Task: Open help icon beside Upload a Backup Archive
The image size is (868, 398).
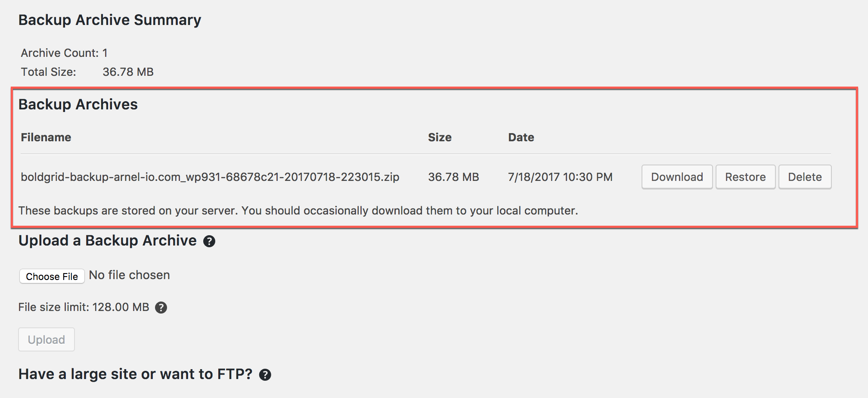Action: 209,241
